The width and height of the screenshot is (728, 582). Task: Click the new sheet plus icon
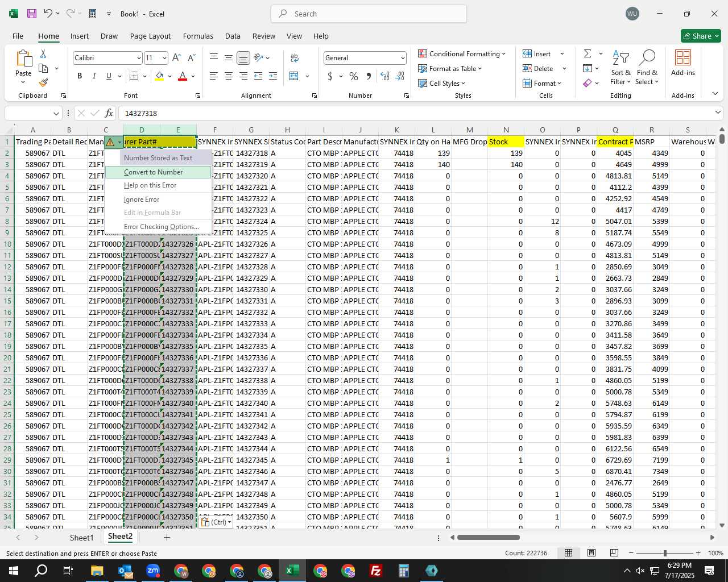tap(167, 537)
